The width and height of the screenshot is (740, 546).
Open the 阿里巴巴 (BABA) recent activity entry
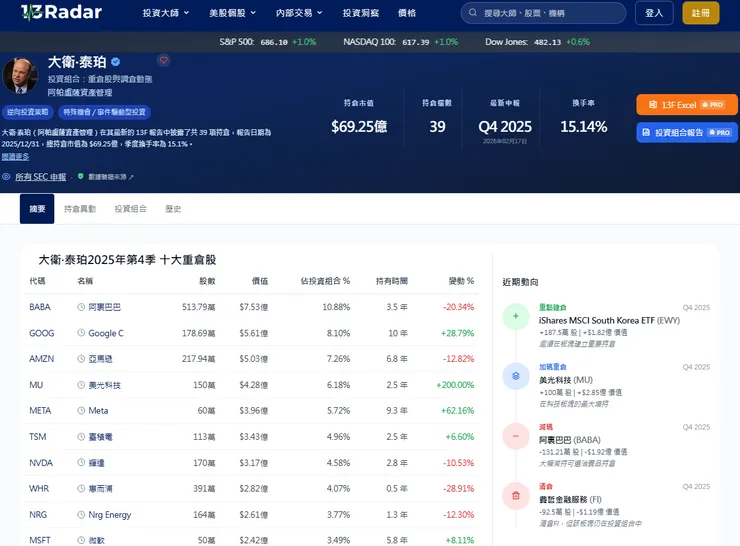pos(570,440)
